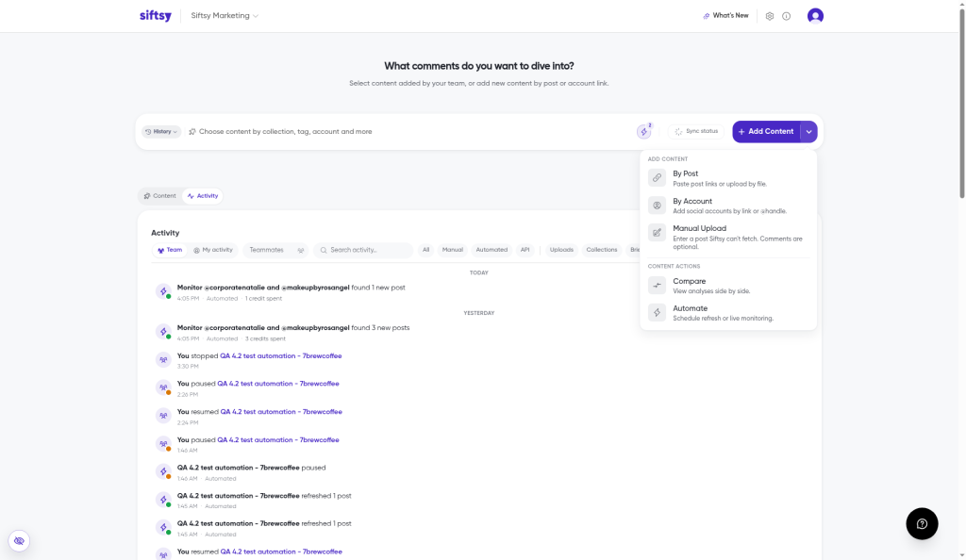Viewport: 966px width, 560px height.
Task: Collapse the Add Content dropdown arrow
Action: click(808, 132)
